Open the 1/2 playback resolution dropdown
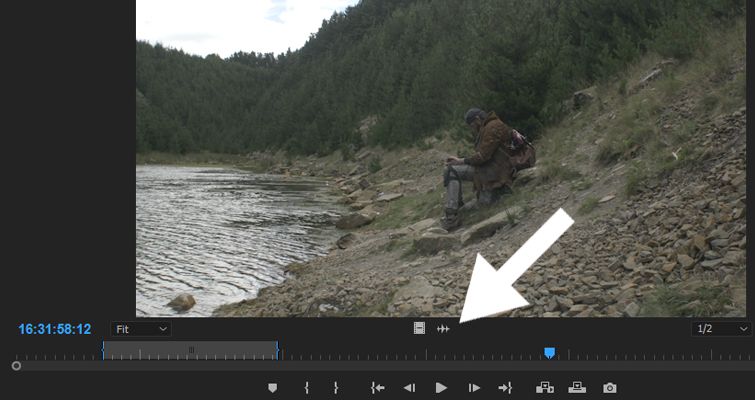 pyautogui.click(x=720, y=328)
